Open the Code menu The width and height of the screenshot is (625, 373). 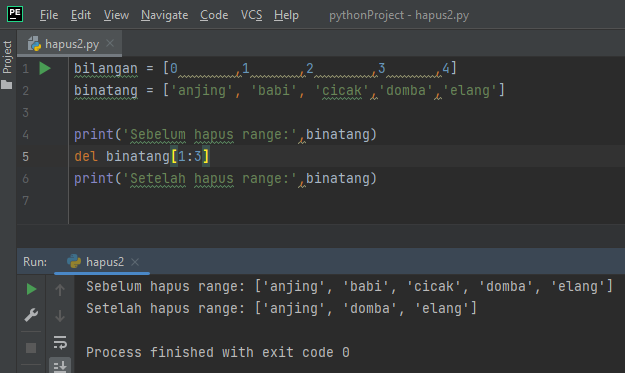point(214,15)
